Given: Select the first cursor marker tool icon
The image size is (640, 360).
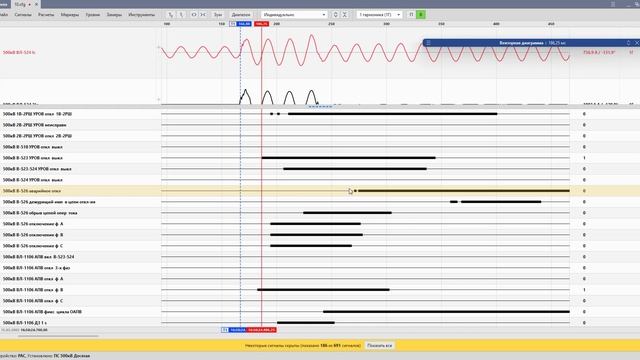Looking at the screenshot, I should (171, 15).
